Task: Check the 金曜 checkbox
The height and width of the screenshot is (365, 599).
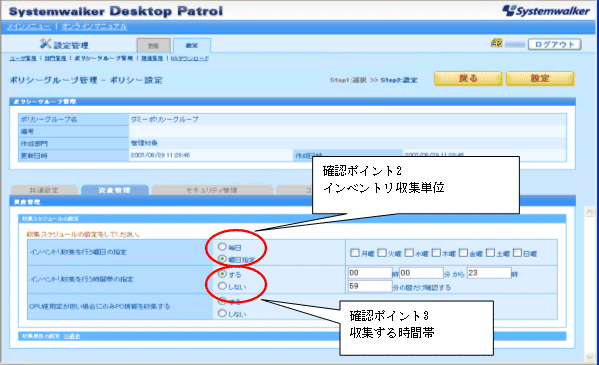Action: (x=463, y=253)
